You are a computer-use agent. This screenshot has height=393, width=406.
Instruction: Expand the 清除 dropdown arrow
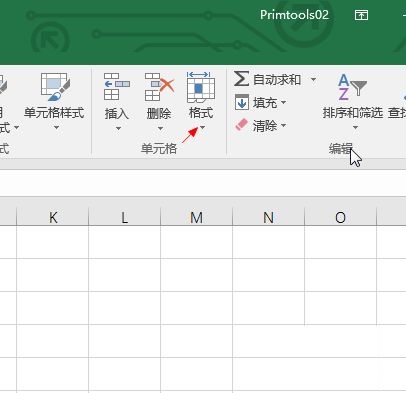click(284, 125)
